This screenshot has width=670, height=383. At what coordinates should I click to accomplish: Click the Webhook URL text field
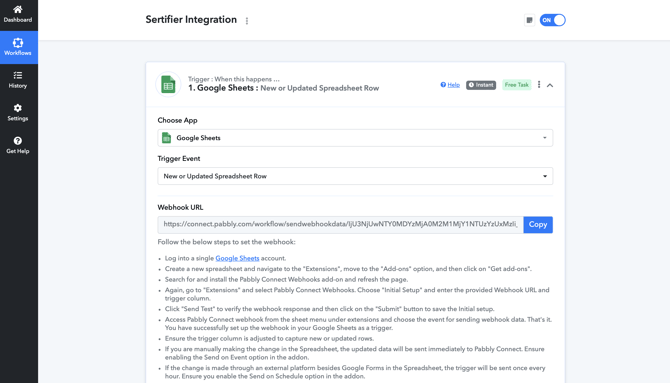(341, 224)
